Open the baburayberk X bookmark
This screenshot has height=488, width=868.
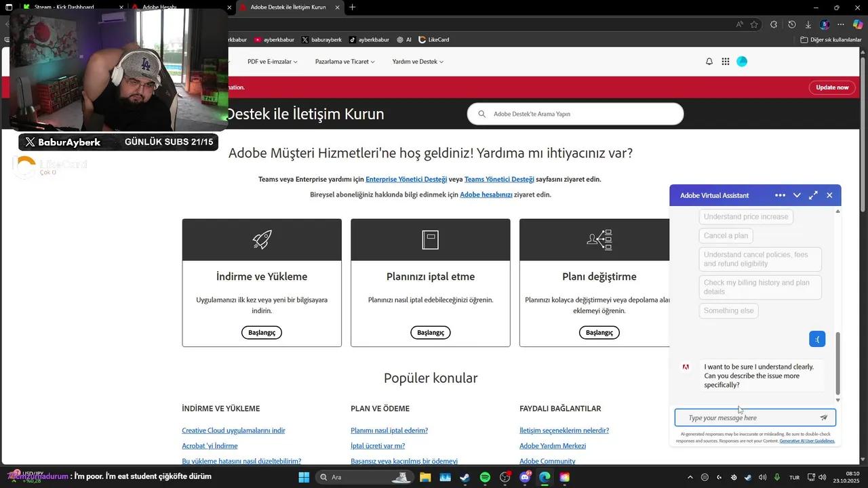coord(322,39)
